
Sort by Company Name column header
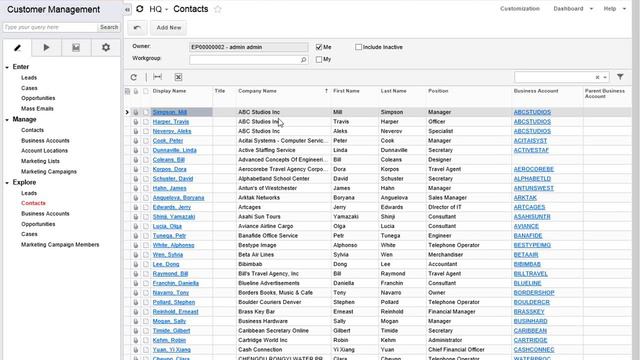click(x=258, y=91)
